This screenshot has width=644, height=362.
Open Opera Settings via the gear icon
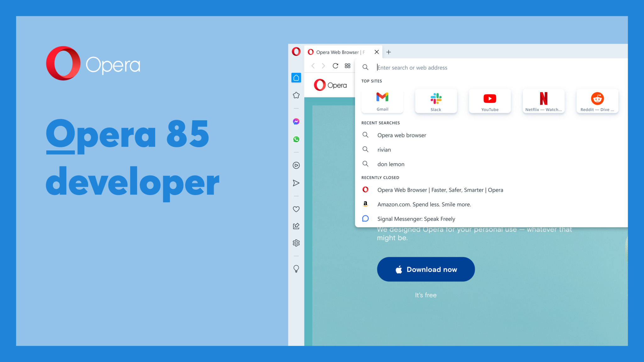coord(296,243)
